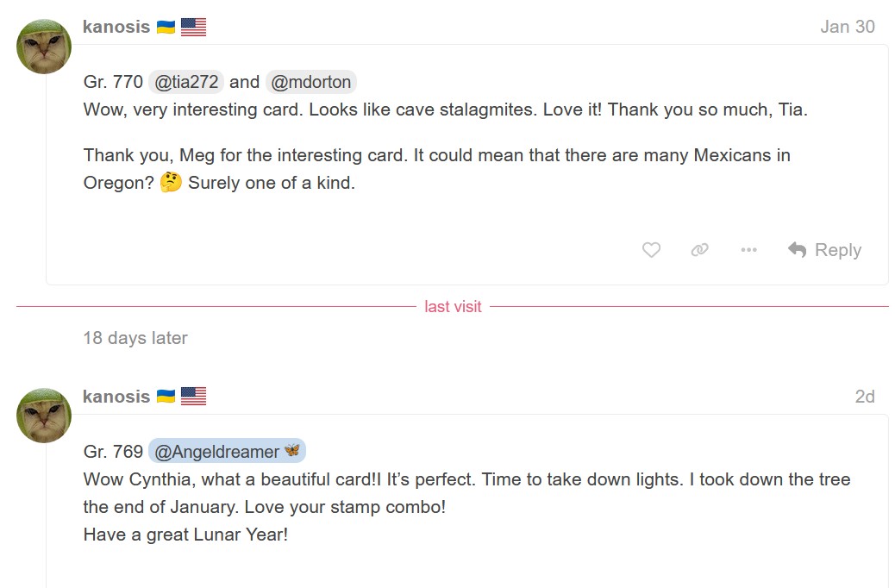The image size is (895, 588).
Task: Open @tia272 user mention
Action: pos(186,82)
